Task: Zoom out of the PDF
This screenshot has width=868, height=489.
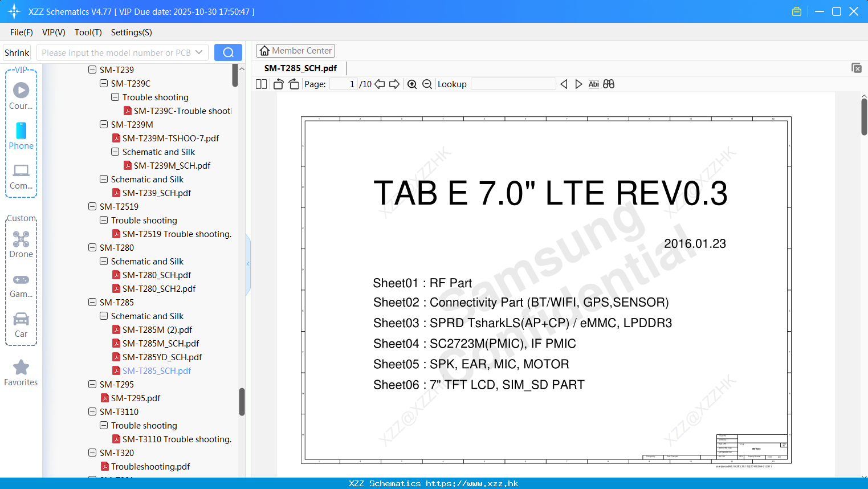Action: point(427,84)
